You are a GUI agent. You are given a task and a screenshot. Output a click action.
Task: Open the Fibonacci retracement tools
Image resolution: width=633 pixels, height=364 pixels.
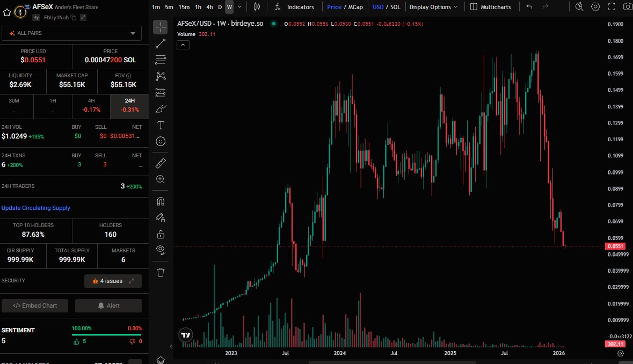point(161,60)
